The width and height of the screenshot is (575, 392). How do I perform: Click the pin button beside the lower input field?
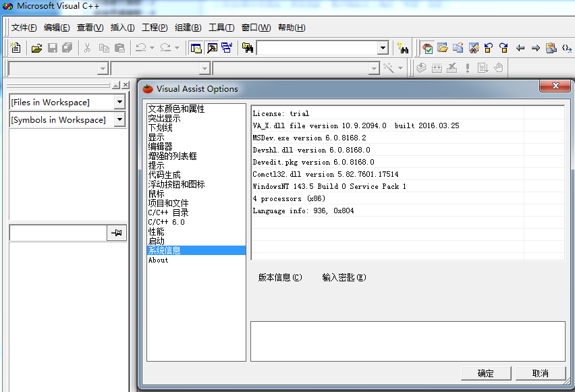pyautogui.click(x=117, y=233)
